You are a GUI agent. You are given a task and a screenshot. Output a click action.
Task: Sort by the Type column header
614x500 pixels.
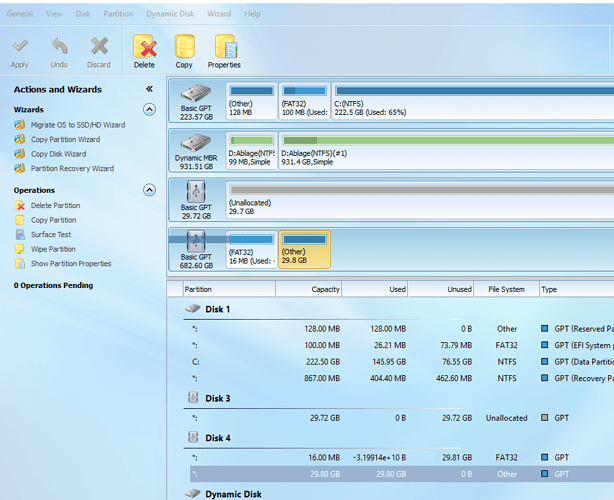click(x=576, y=289)
